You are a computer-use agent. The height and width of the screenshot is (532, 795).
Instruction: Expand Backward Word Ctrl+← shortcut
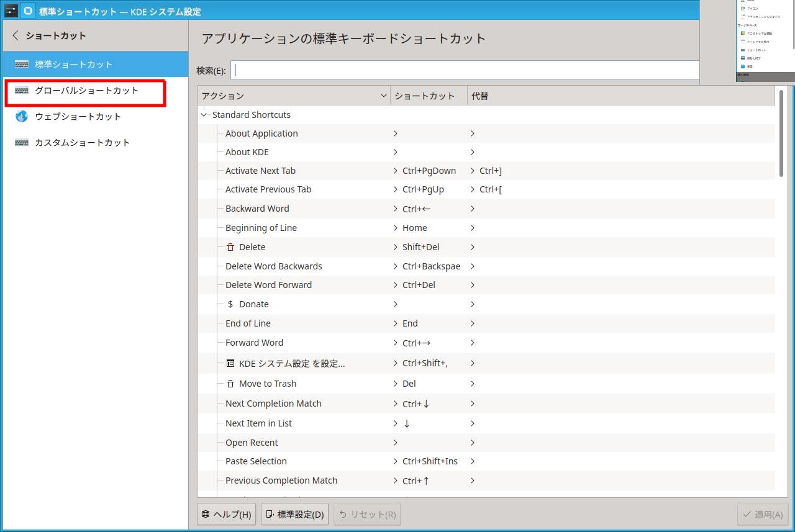point(396,209)
